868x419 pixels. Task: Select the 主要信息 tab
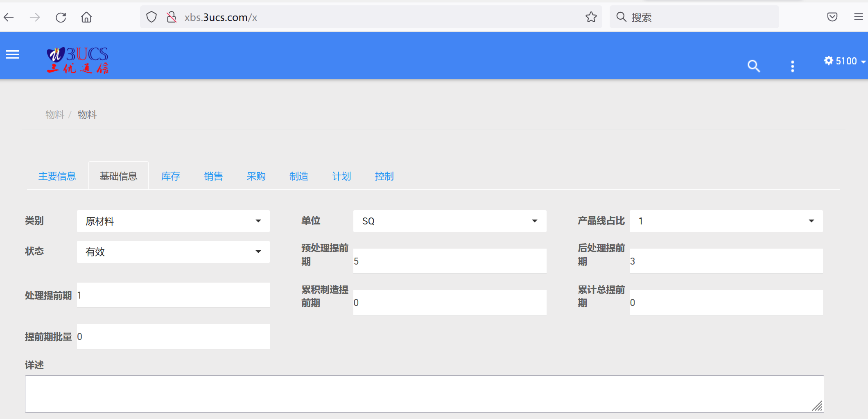coord(57,176)
